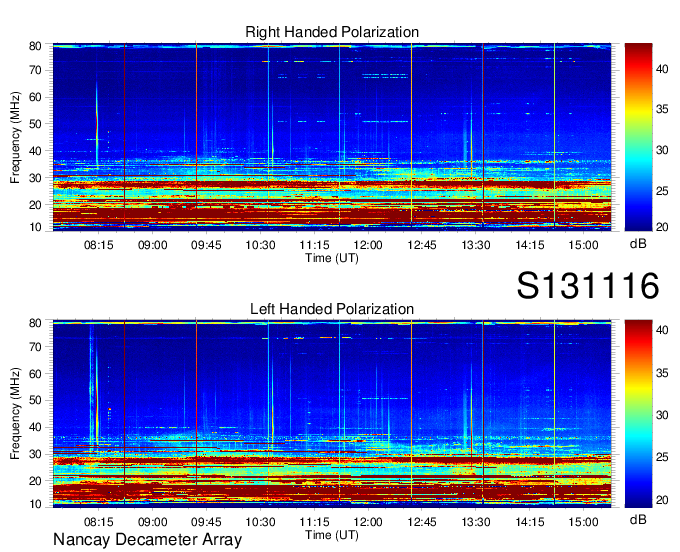The image size is (680, 552).
Task: Click the "Nancay Decameter Array" caption
Action: point(147,540)
